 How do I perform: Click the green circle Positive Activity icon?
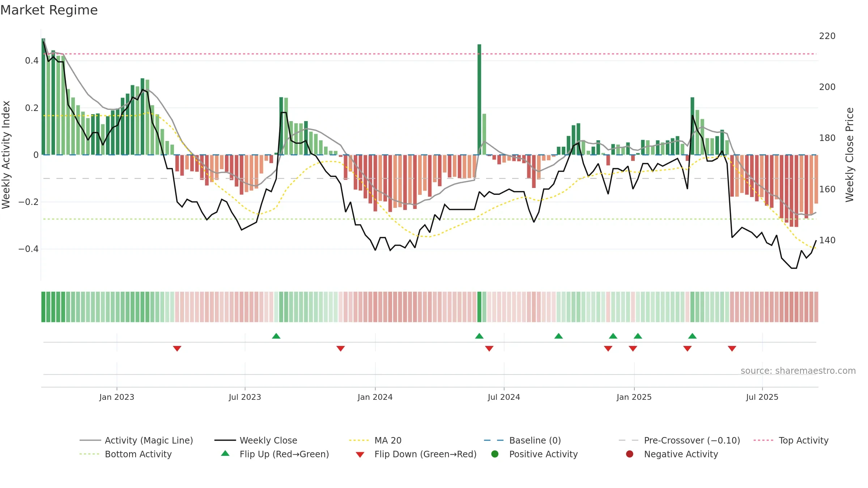[x=495, y=454]
